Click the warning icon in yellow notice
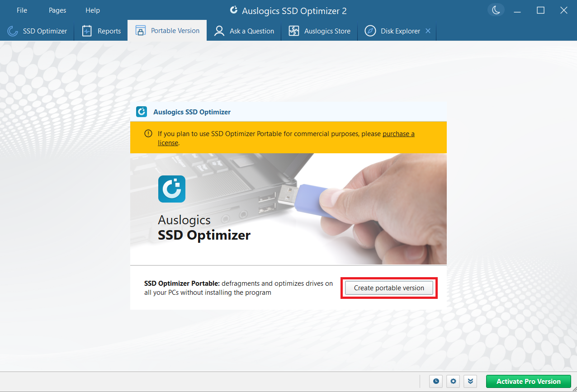This screenshot has height=392, width=577. [148, 134]
